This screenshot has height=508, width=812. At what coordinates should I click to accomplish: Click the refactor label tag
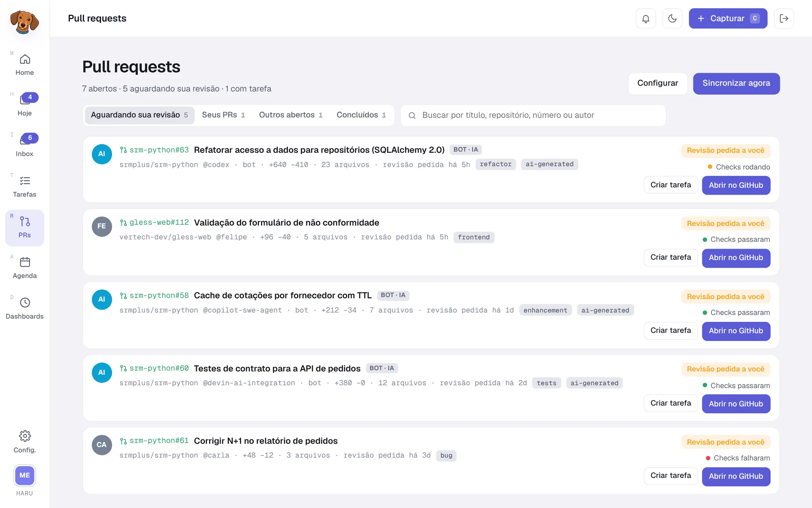(496, 164)
